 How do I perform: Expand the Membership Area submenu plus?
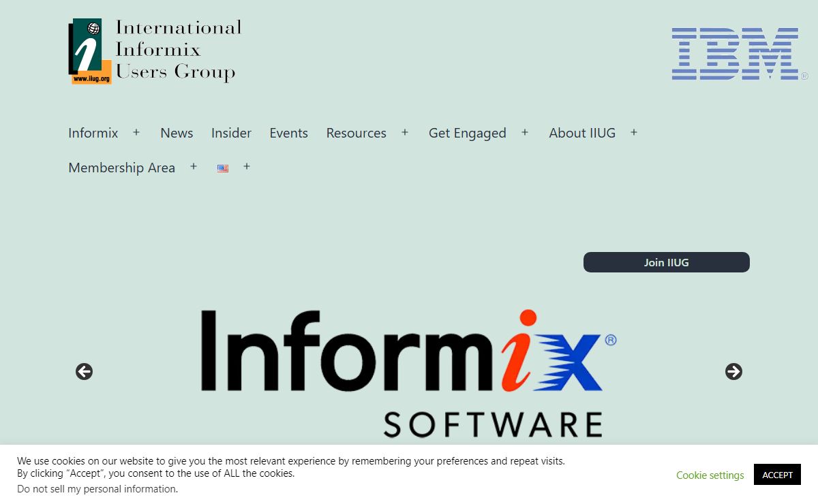tap(194, 166)
